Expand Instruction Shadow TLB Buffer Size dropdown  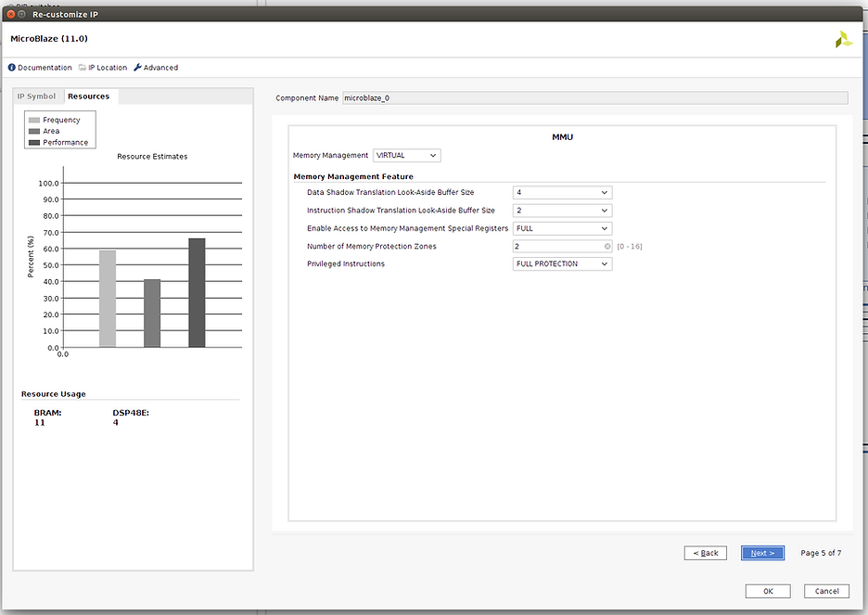tap(562, 211)
